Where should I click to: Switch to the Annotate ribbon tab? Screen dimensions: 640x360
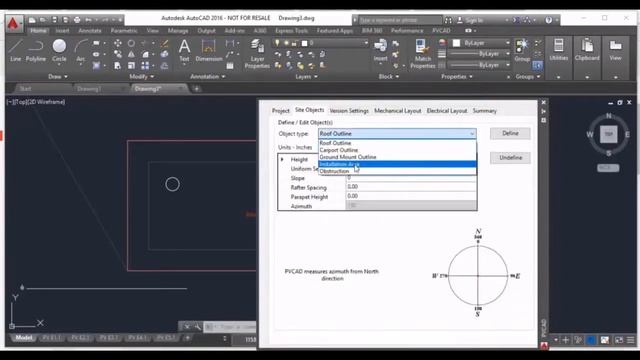90,31
